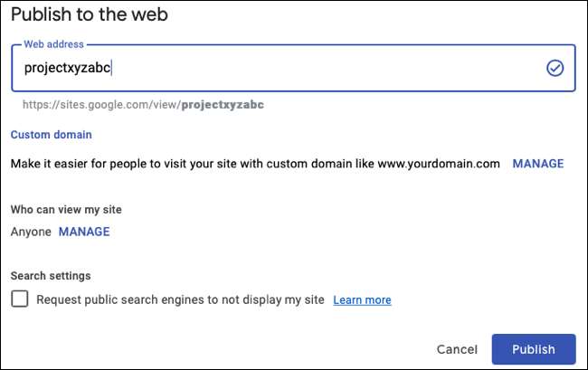Click the typed text projectxyzabc in the field
Image resolution: width=588 pixels, height=370 pixels.
[67, 68]
